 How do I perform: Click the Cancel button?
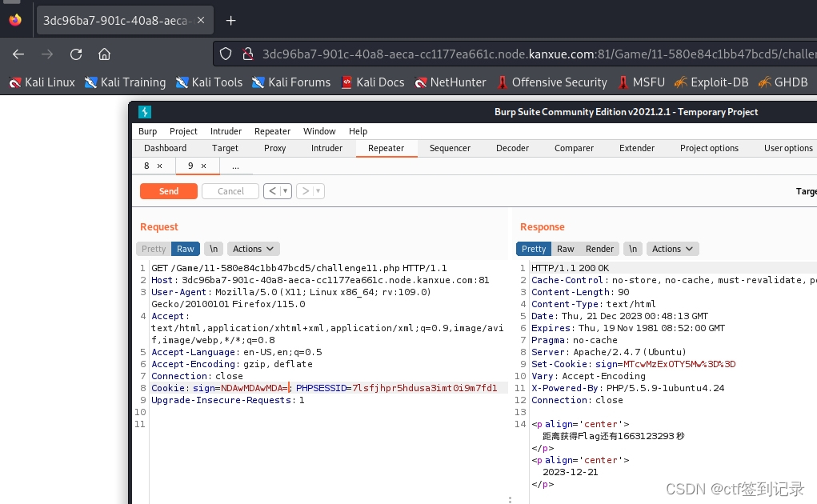(230, 191)
